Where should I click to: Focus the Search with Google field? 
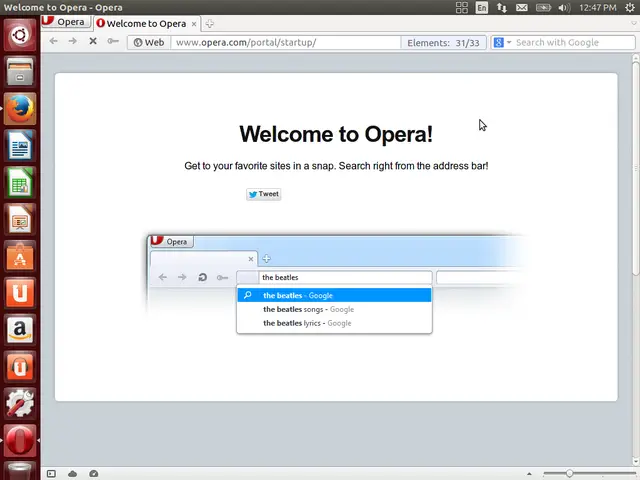(574, 42)
